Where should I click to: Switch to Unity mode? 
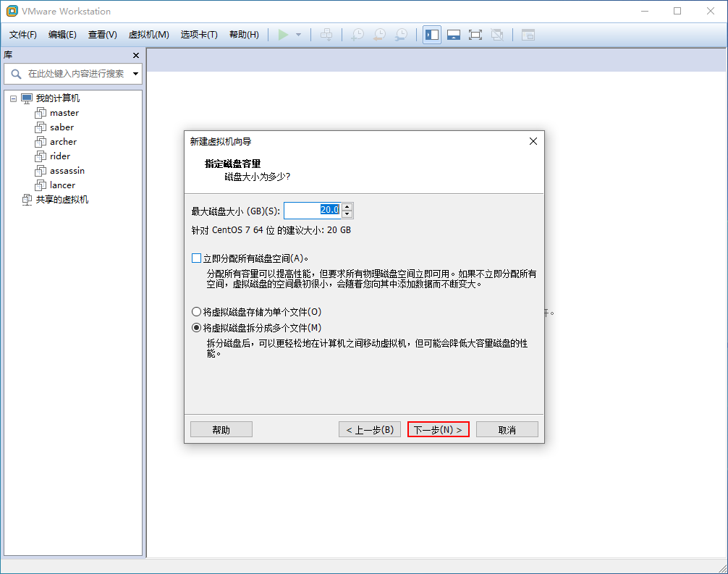click(496, 34)
